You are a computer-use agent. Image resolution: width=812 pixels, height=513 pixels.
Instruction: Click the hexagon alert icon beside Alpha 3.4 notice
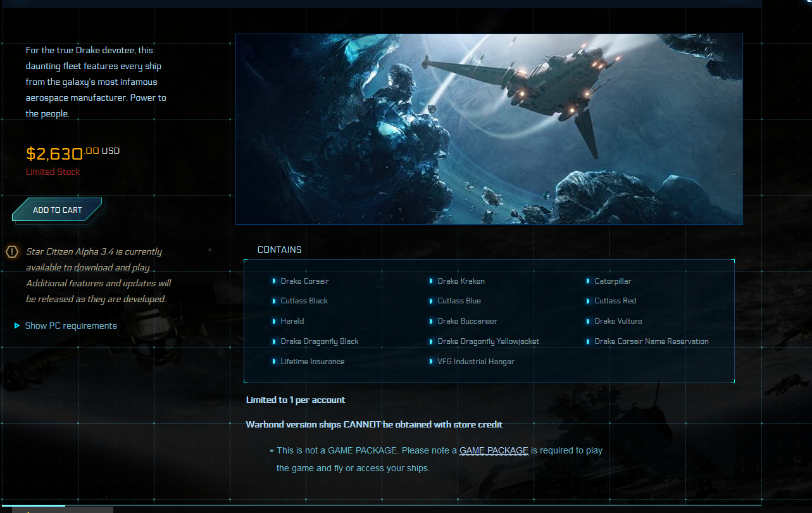12,251
